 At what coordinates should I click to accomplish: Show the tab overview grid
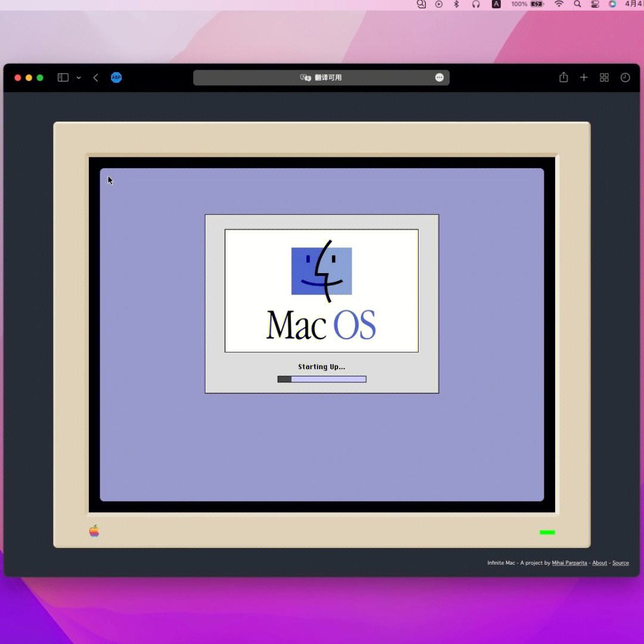604,78
